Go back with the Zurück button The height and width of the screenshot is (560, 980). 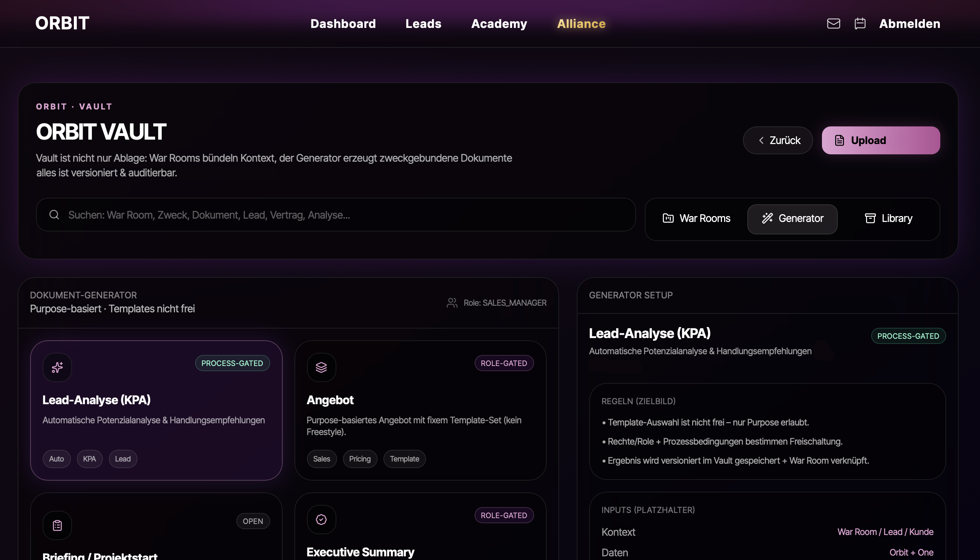click(x=777, y=140)
